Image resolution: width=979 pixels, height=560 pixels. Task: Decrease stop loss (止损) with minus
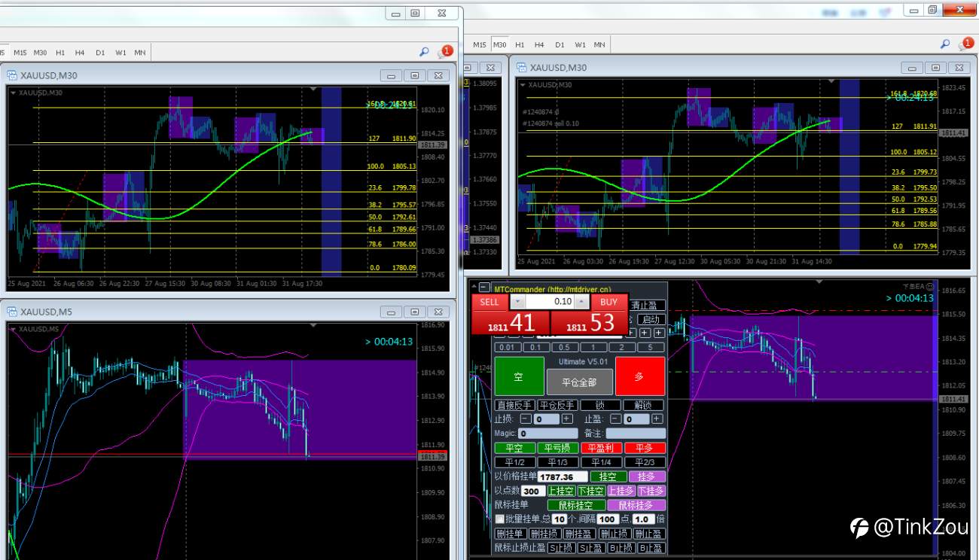[x=526, y=418]
